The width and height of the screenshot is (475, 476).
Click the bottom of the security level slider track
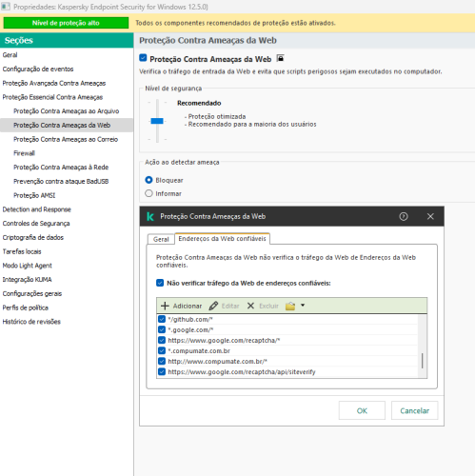click(x=157, y=140)
